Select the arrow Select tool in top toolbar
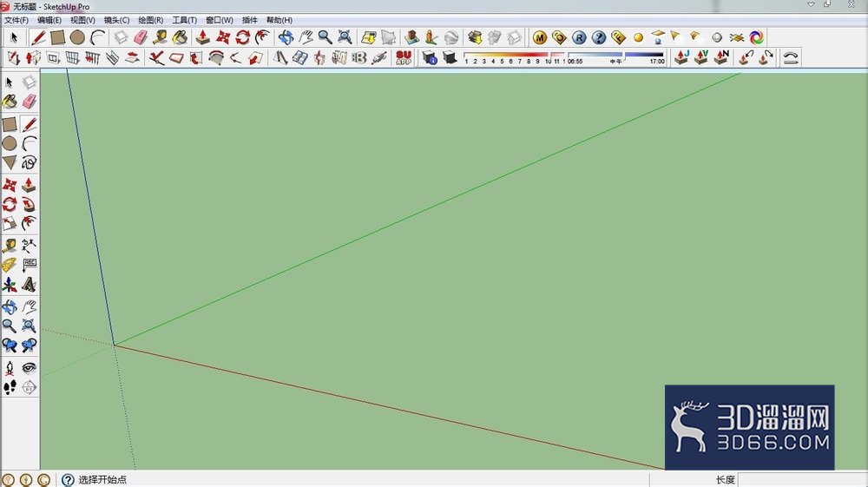Viewport: 868px width, 487px height. tap(14, 37)
